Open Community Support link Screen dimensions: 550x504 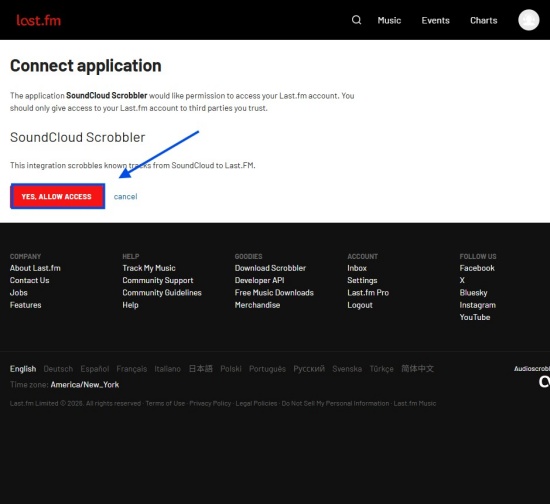pos(158,280)
